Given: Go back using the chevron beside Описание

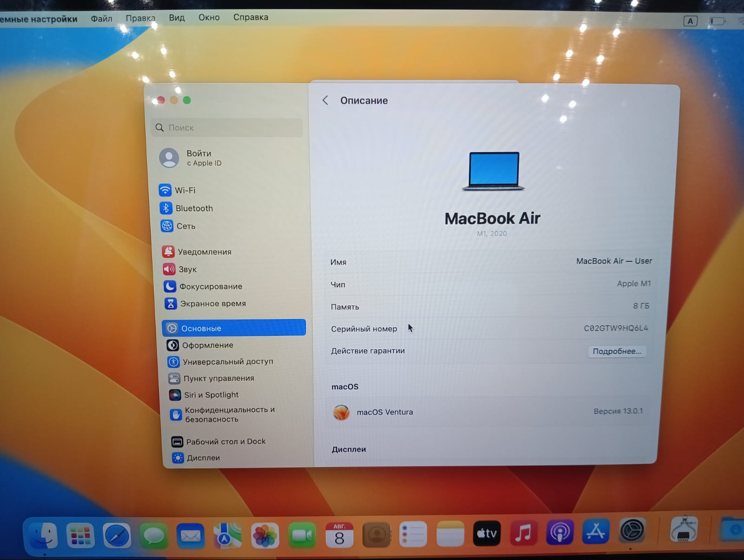Looking at the screenshot, I should coord(325,100).
